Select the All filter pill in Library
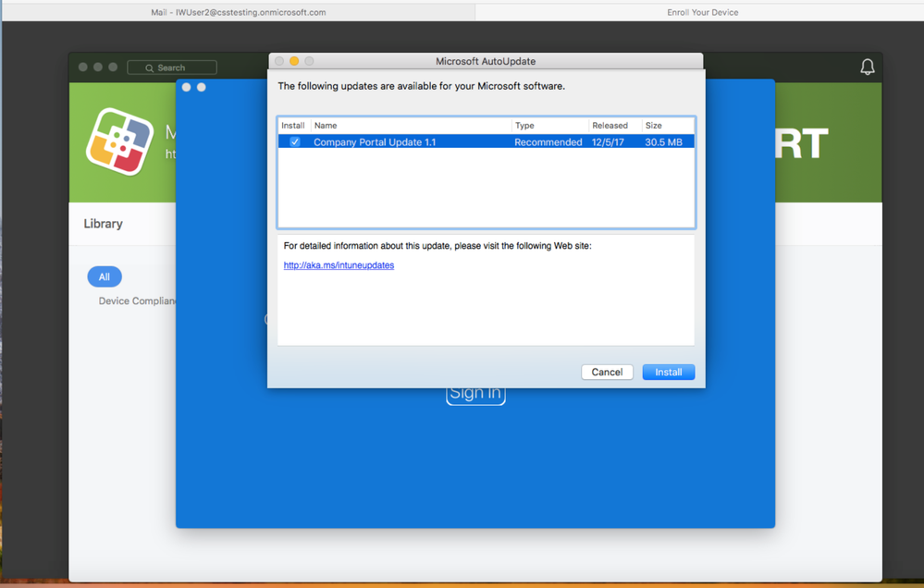 coord(105,277)
